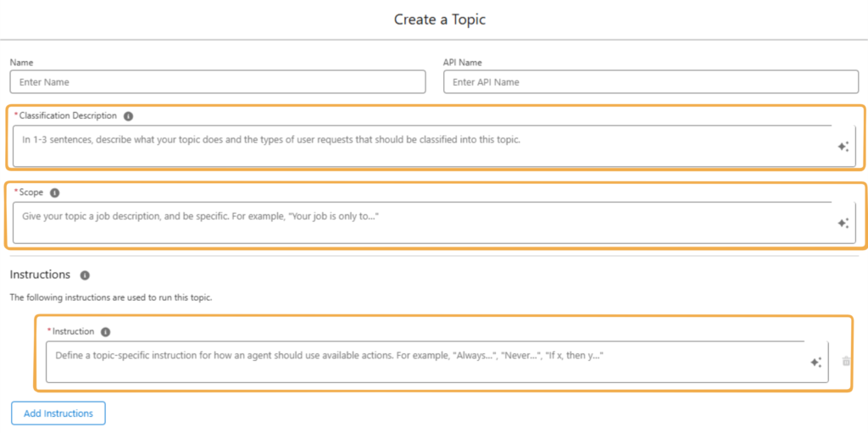Click the Create a Topic title
This screenshot has width=868, height=433.
(440, 19)
